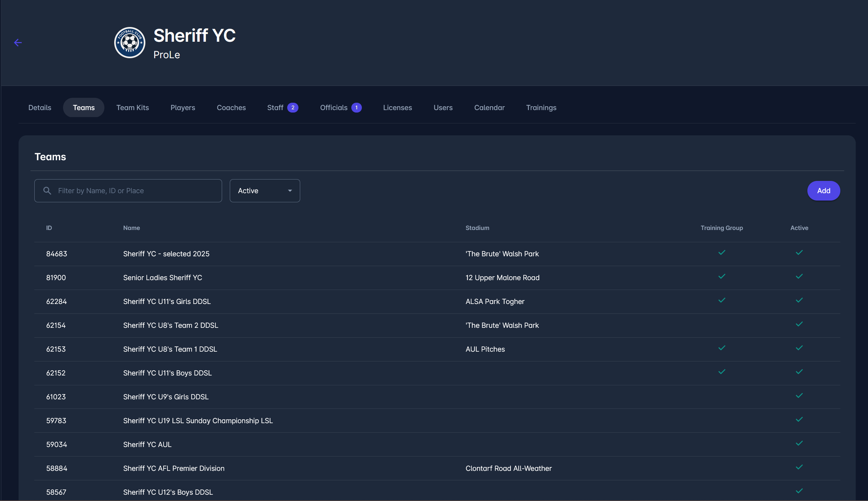Toggle Active check for U8's Team 2 DDSL
This screenshot has height=501, width=868.
[x=799, y=324]
